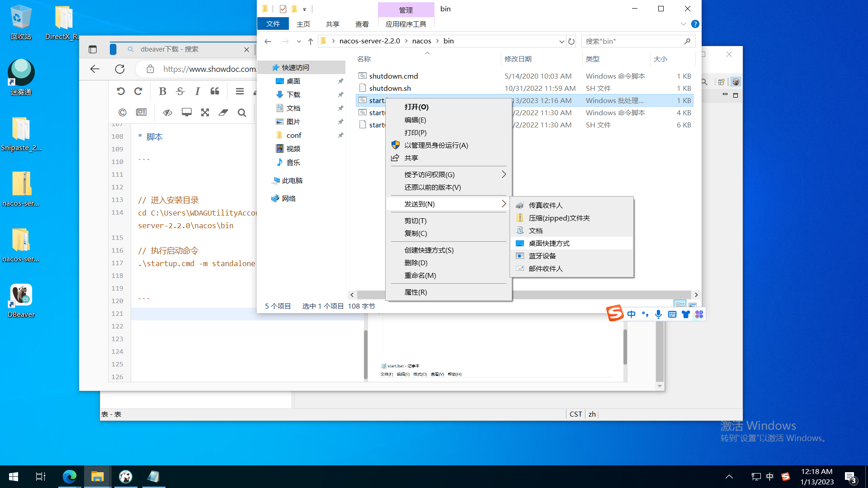Click the Explorer up-one-level arrow

(311, 41)
